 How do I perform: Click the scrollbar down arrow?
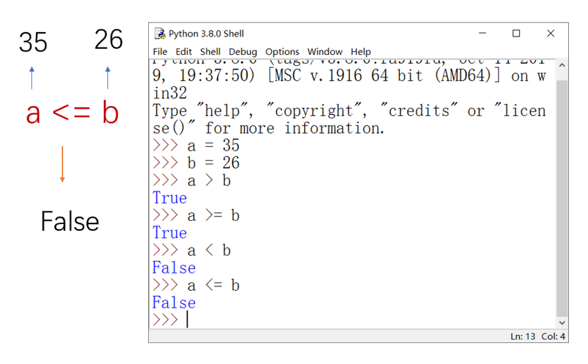pos(561,323)
